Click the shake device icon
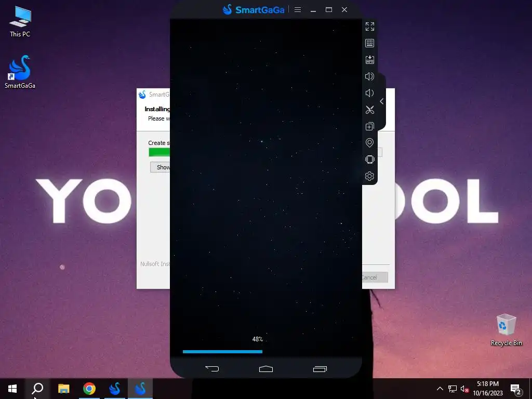The width and height of the screenshot is (532, 399). point(369,159)
